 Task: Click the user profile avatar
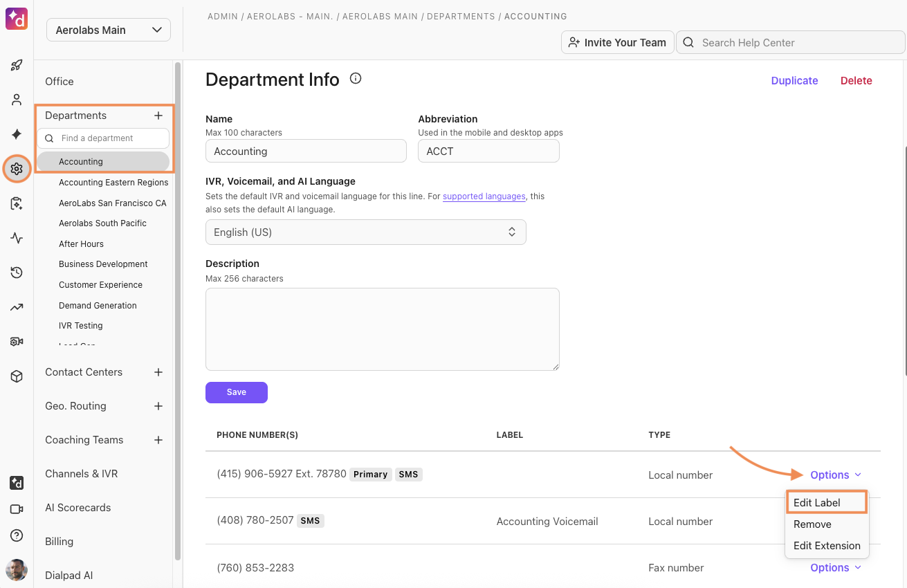[x=17, y=570]
